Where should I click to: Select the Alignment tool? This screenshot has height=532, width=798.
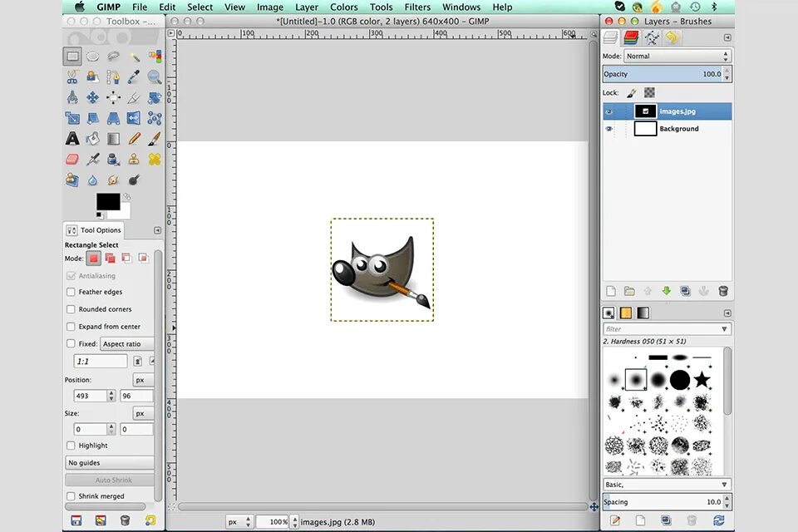tap(113, 97)
